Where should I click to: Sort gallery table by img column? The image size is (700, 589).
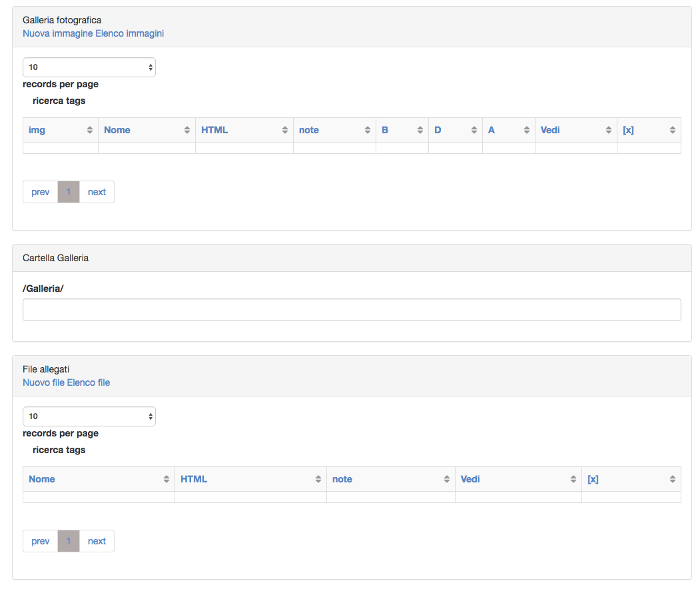pos(60,130)
